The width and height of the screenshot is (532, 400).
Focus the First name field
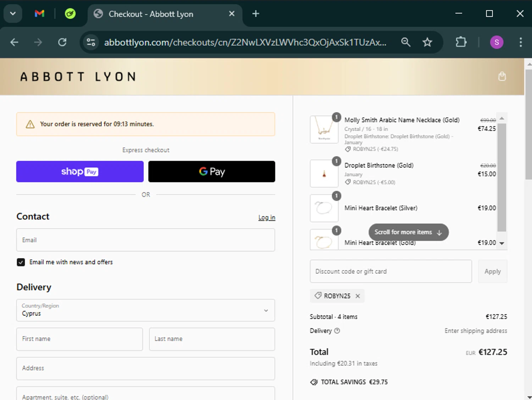click(79, 339)
